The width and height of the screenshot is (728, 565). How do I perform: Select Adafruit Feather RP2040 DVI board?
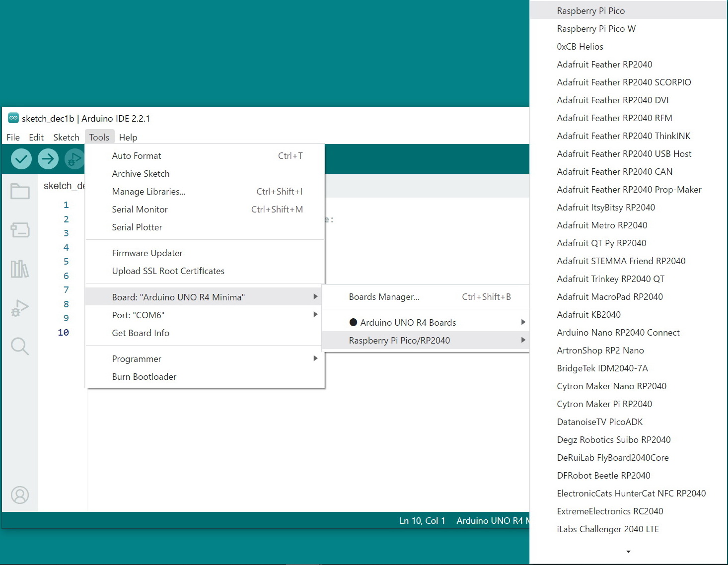(628, 100)
